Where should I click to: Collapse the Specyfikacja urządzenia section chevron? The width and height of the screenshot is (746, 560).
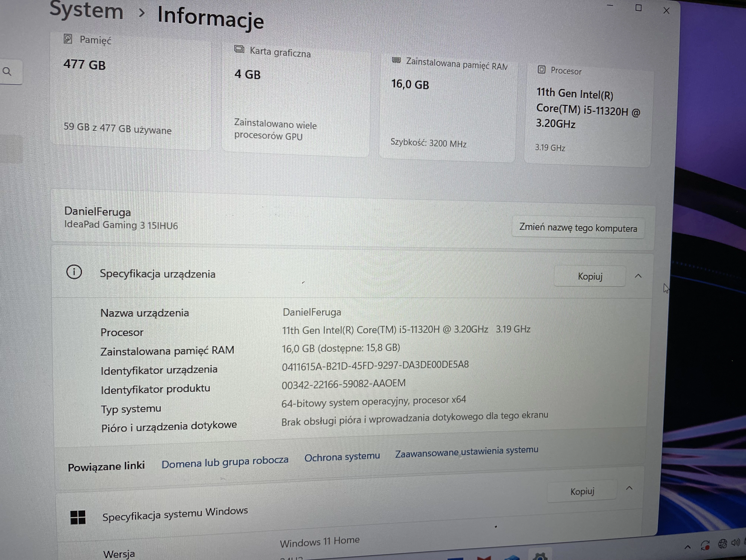tap(638, 276)
